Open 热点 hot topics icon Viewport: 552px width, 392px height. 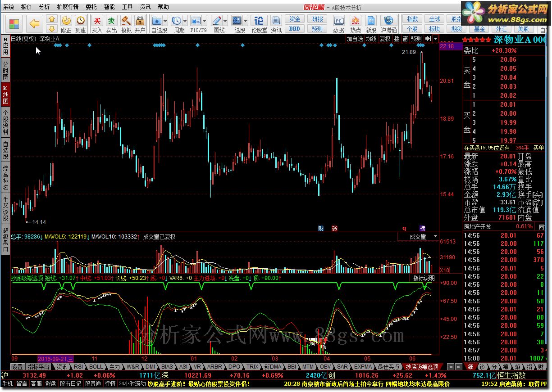356,24
